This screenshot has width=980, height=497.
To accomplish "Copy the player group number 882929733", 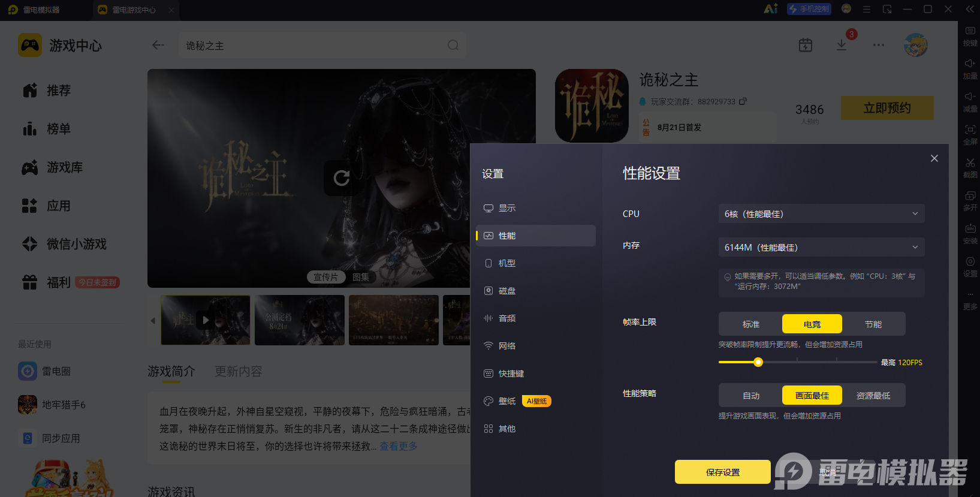I will (743, 101).
